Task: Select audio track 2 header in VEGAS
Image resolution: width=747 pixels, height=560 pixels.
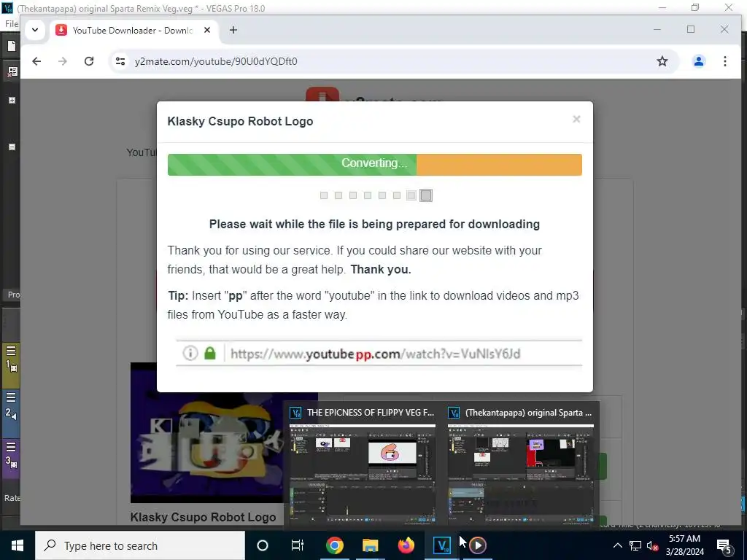Action: click(11, 414)
